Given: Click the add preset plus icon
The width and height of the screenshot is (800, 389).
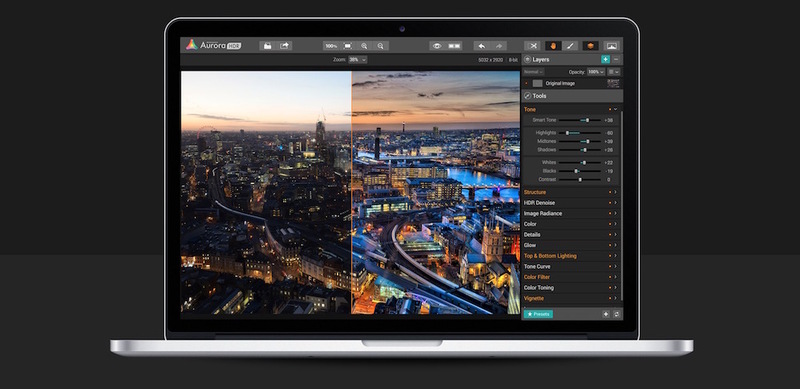Looking at the screenshot, I should coord(606,314).
